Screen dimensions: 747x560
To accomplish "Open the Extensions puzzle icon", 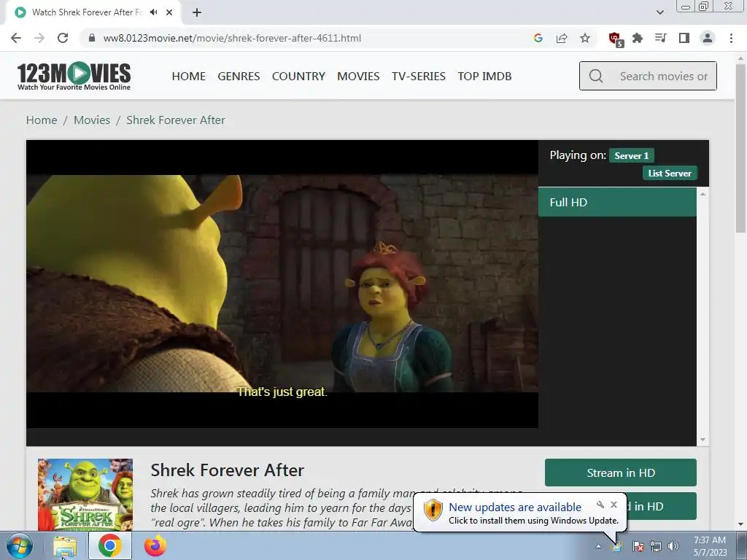I will 638,38.
